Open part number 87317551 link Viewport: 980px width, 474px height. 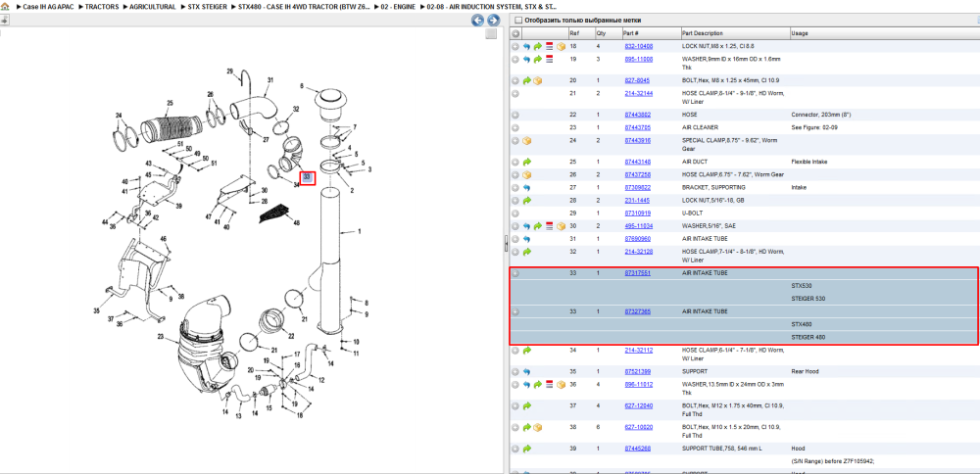pyautogui.click(x=638, y=273)
